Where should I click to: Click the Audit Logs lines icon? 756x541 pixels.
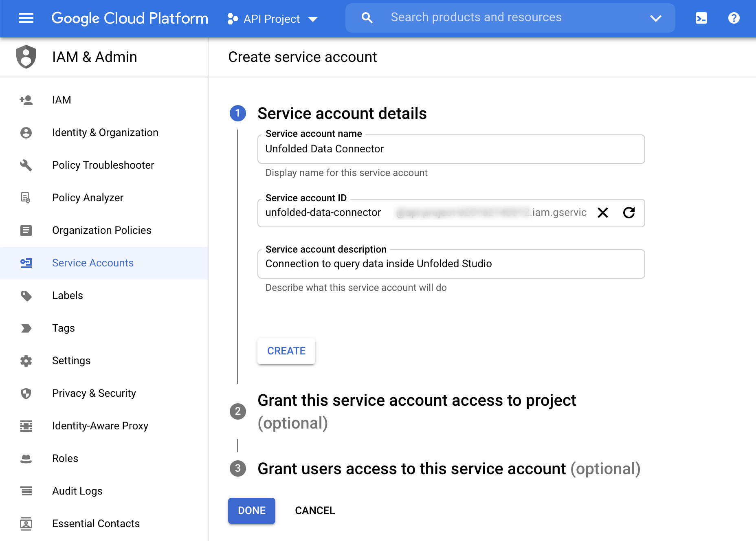(26, 491)
